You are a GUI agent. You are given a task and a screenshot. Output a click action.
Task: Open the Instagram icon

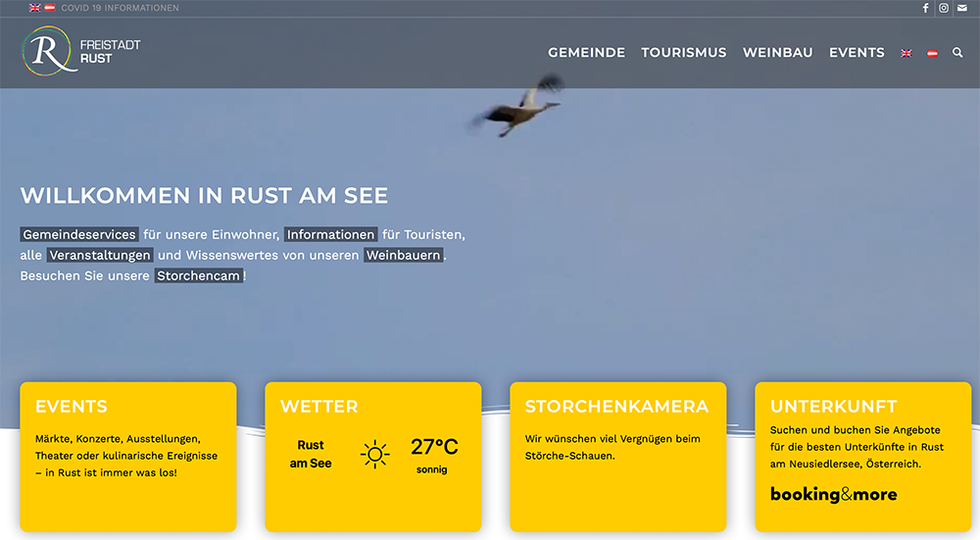click(x=944, y=8)
